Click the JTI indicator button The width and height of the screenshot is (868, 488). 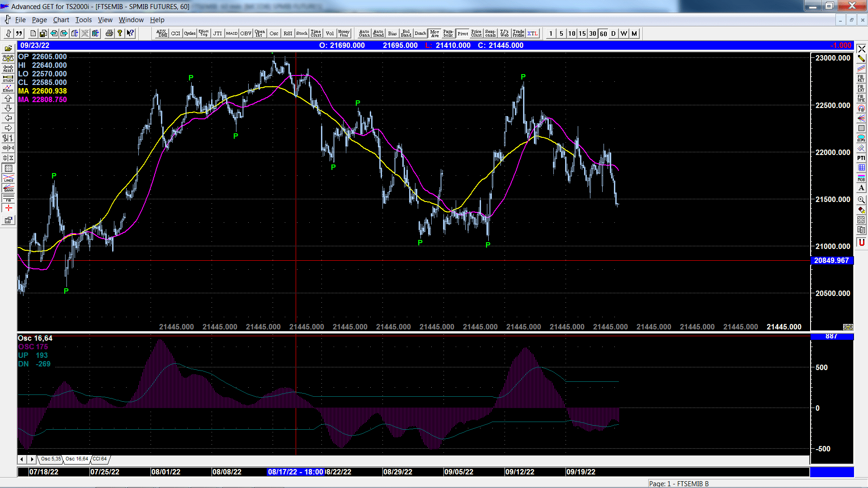(x=218, y=33)
